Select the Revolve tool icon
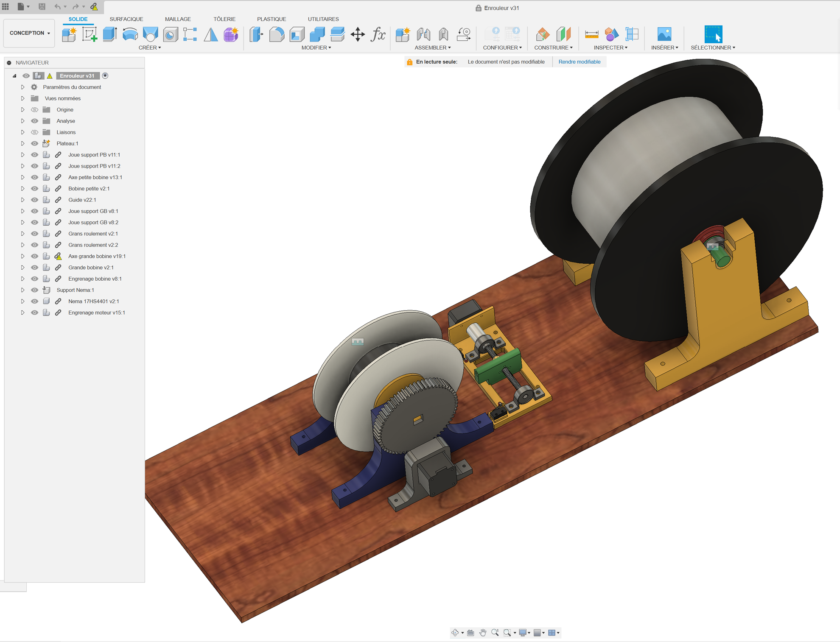840x642 pixels. [x=130, y=34]
